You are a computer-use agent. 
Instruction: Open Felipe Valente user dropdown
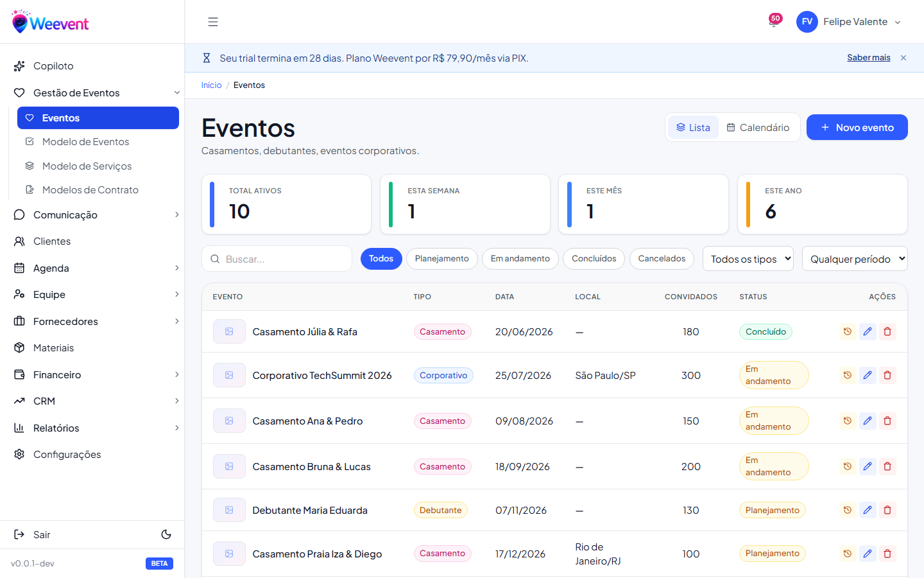[848, 22]
